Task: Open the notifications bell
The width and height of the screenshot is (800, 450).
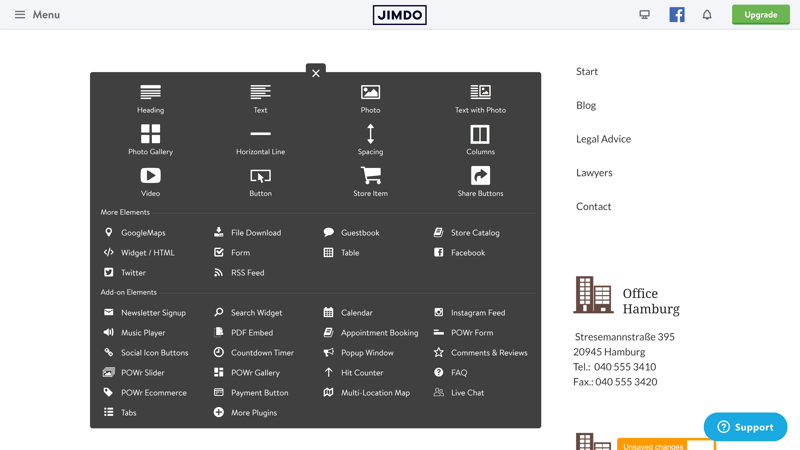Action: [707, 15]
